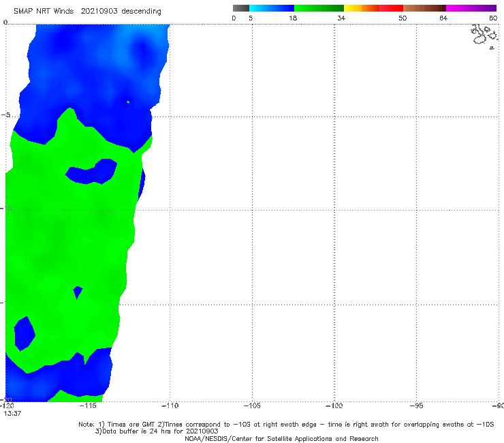Click the yellow-orange 34-50 segment of the color bar
504x443 pixels.
pos(373,8)
